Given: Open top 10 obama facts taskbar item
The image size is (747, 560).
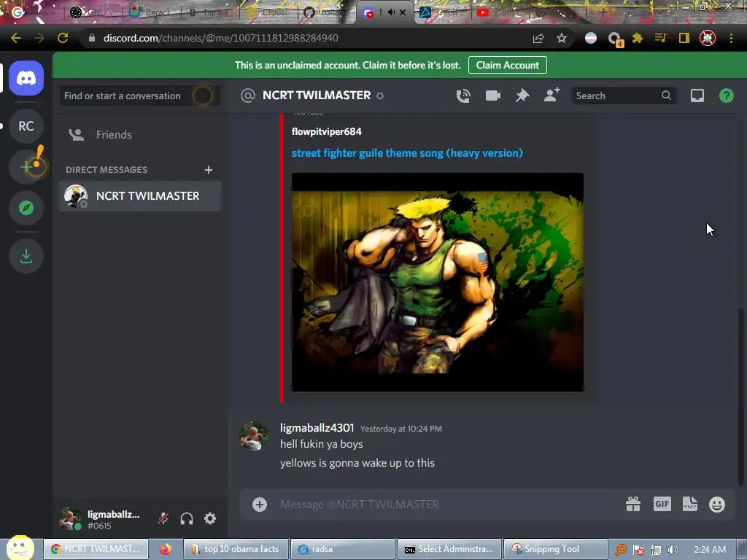Looking at the screenshot, I should click(x=236, y=550).
